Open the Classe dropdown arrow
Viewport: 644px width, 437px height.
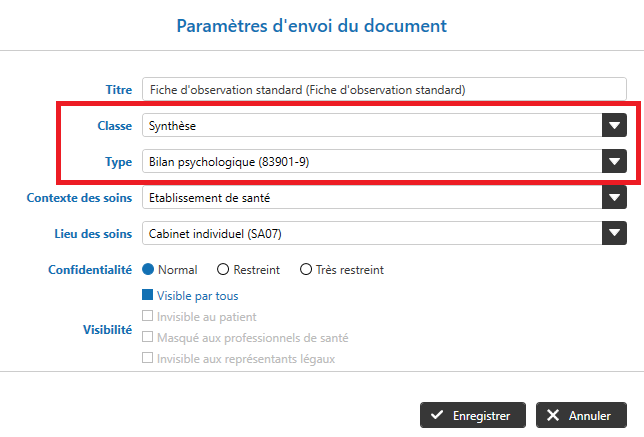coord(614,125)
